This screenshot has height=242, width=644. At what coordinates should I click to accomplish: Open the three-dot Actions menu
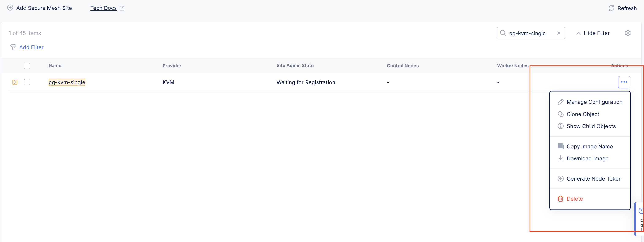[624, 82]
